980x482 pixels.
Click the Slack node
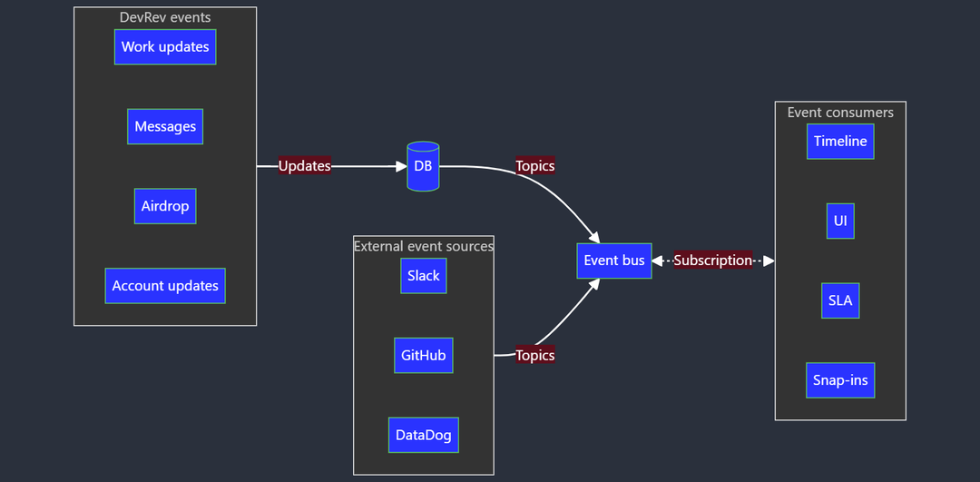423,276
